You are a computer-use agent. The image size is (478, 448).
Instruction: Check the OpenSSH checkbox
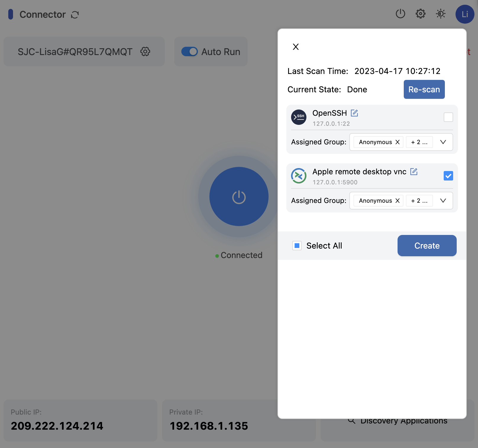pyautogui.click(x=448, y=117)
